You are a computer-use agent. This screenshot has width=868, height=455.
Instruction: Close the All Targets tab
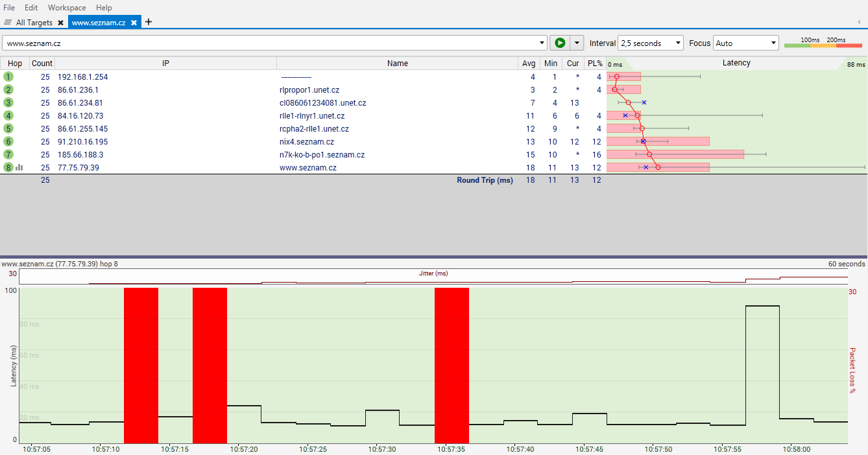(x=60, y=23)
